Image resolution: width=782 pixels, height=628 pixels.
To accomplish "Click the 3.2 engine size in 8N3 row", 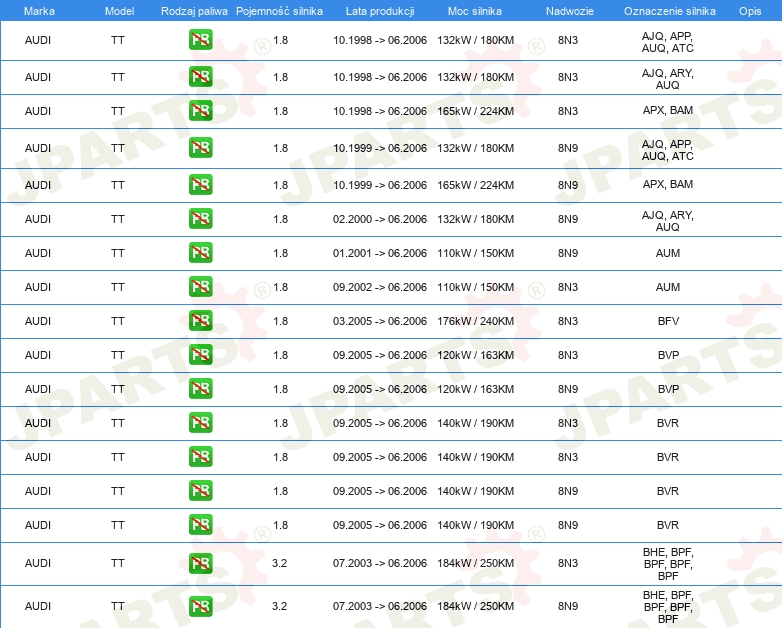I will (x=279, y=563).
